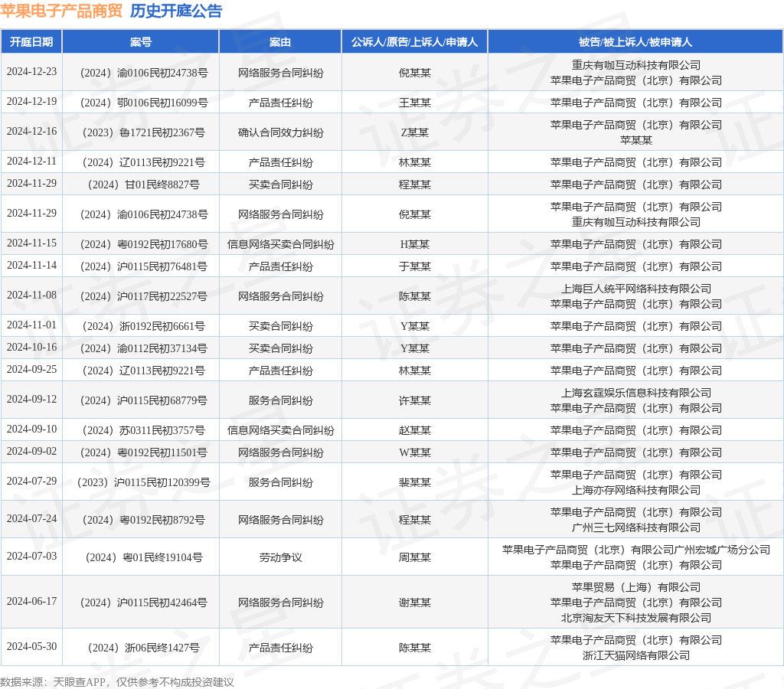The width and height of the screenshot is (784, 689).
Task: Select case number (2024)沪0117民初22527号
Action: 143,296
